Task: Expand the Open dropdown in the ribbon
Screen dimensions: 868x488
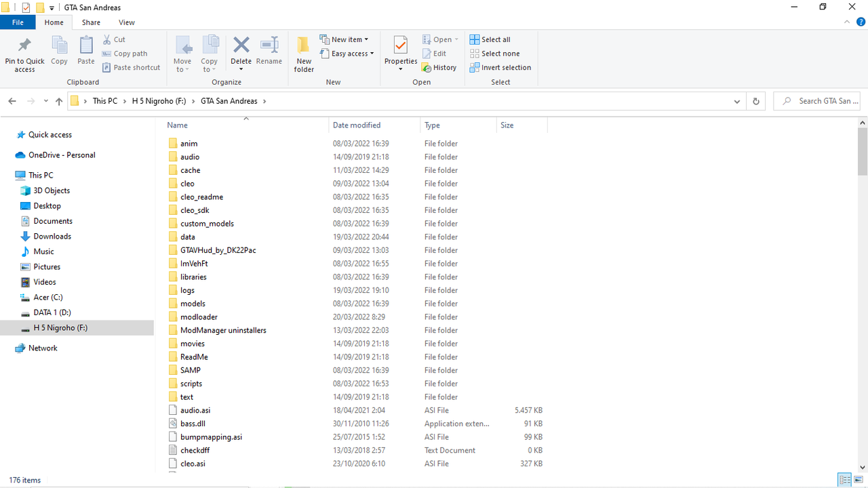Action: coord(456,39)
